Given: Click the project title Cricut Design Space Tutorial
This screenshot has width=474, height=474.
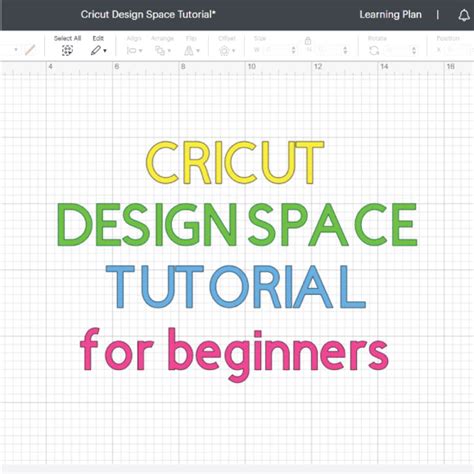Looking at the screenshot, I should [148, 15].
